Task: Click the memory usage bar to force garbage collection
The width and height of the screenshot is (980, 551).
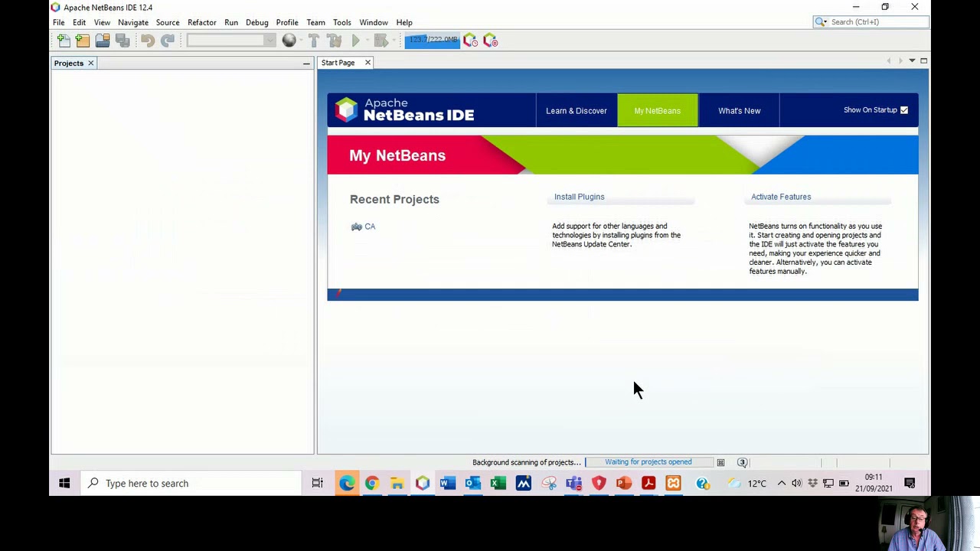Action: [x=433, y=40]
